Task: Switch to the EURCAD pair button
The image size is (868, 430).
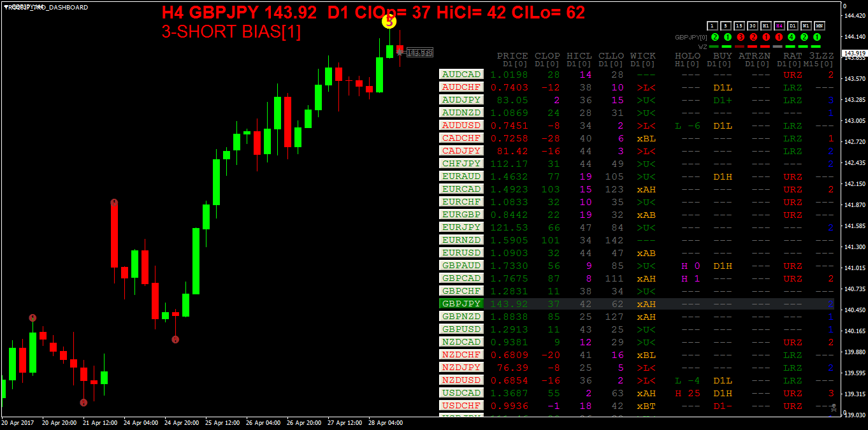Action: click(461, 189)
